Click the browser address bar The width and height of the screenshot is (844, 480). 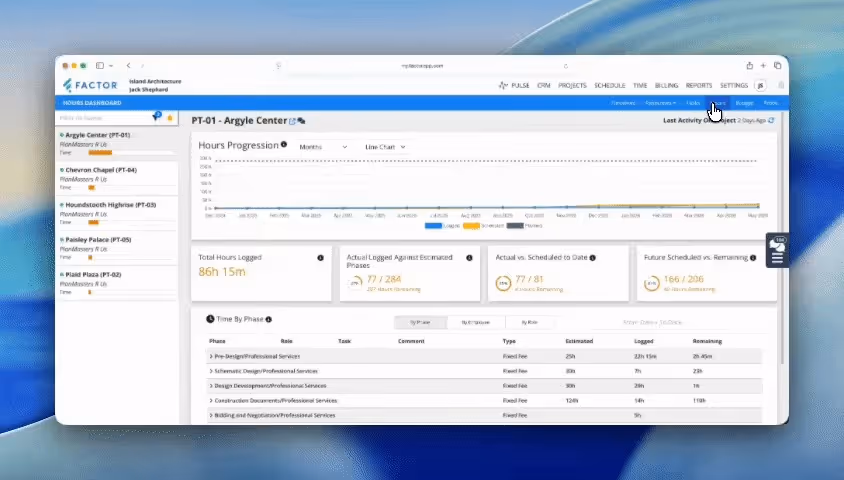(x=423, y=66)
